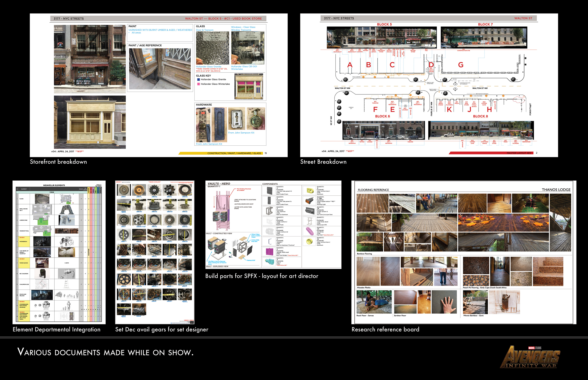Toggle BUILD checkbox in WORKBENCH row

81,242
